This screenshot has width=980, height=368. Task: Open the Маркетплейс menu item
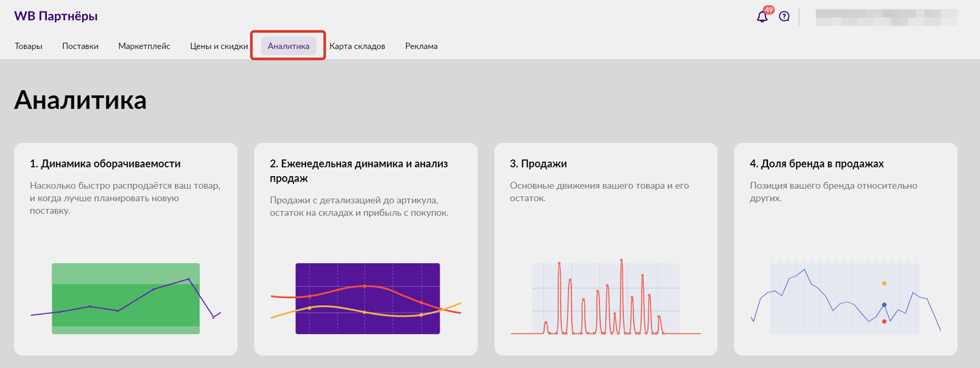(x=144, y=46)
